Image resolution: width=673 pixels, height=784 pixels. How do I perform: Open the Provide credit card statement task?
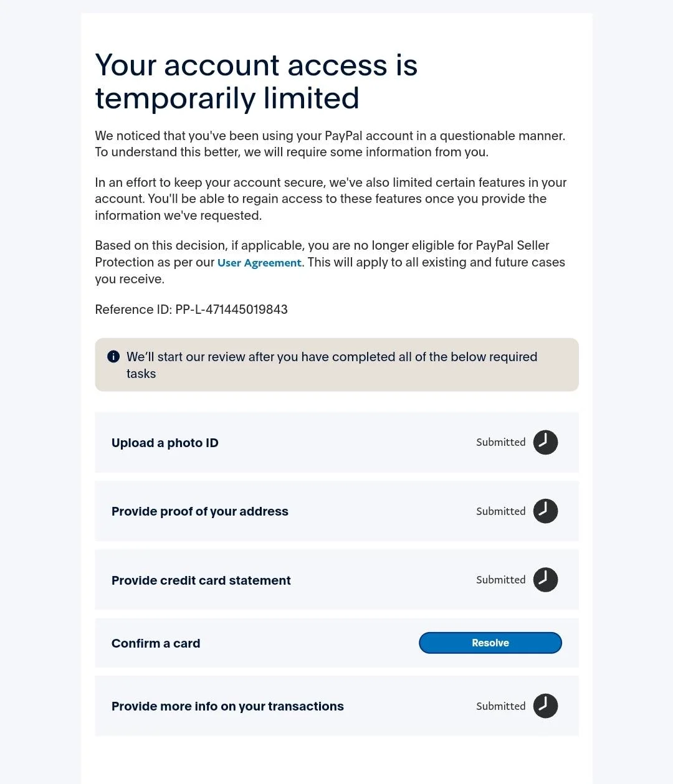(x=336, y=580)
